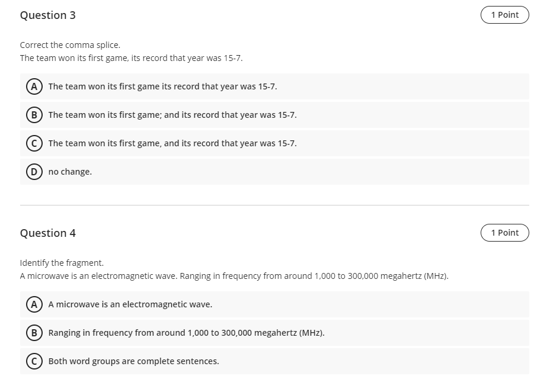Click the Question 4 heading

(x=48, y=233)
